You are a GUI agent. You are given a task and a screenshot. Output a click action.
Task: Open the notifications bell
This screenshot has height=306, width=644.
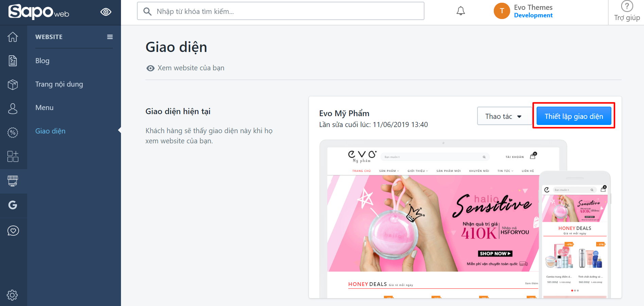tap(460, 11)
